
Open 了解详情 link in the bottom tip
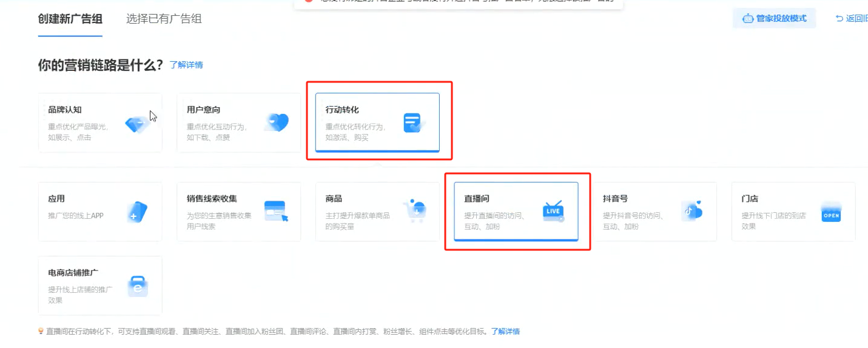tap(505, 332)
